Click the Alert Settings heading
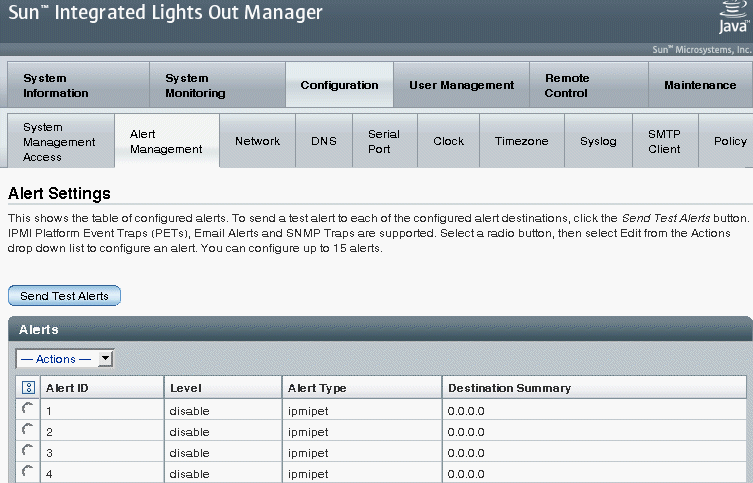 [x=60, y=193]
